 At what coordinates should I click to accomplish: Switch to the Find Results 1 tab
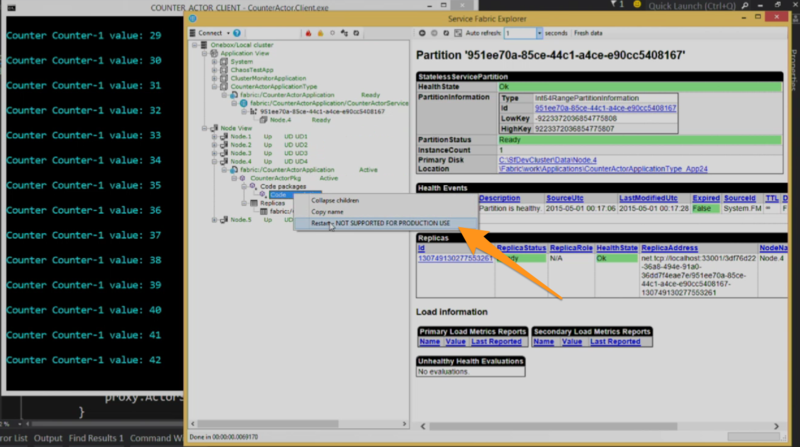96,438
